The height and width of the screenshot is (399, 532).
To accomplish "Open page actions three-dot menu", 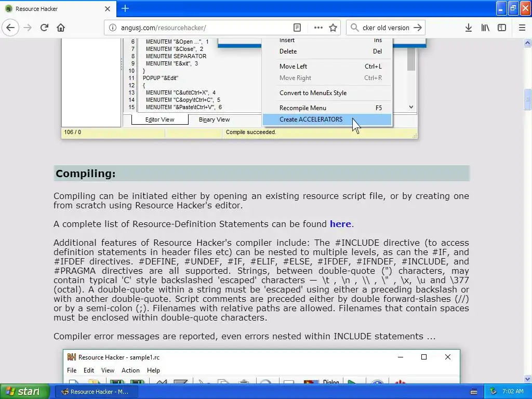I will [318, 28].
